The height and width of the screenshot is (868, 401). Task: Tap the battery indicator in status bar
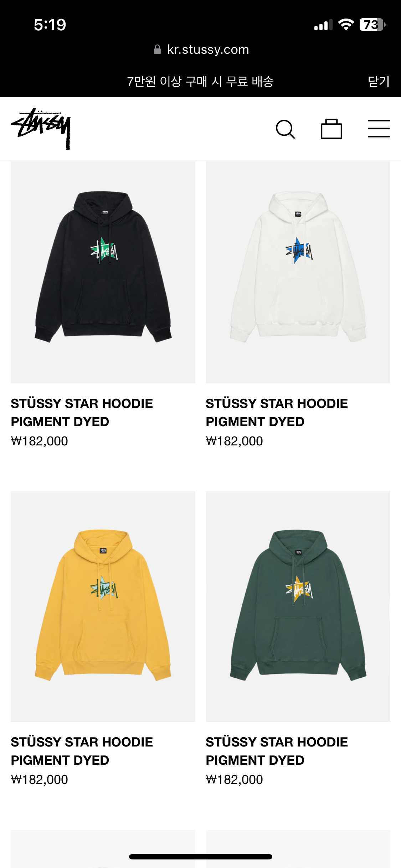pos(372,25)
